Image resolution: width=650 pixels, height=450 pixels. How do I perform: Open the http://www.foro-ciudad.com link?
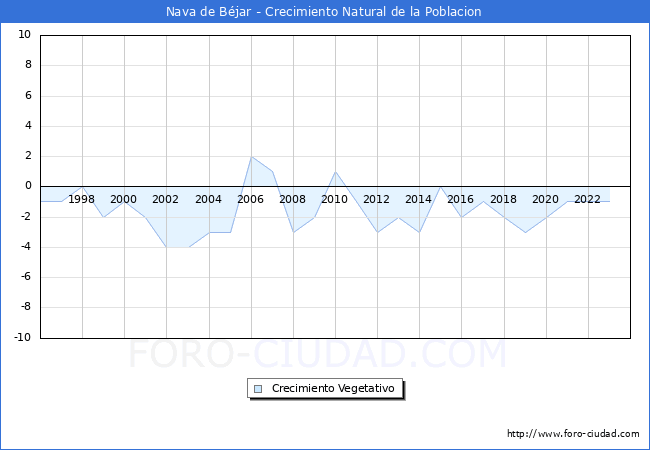click(x=573, y=434)
